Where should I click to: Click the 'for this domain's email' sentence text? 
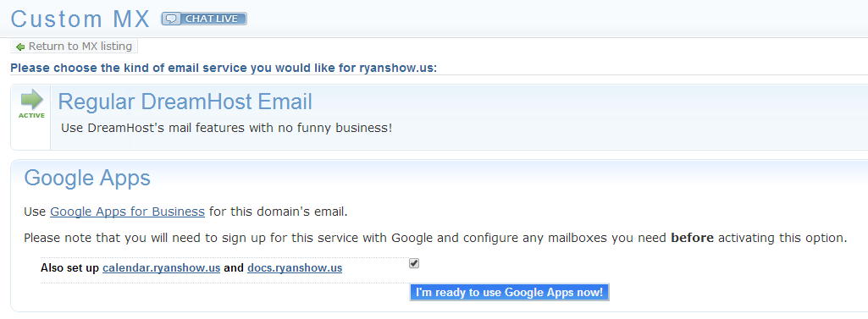coord(278,212)
